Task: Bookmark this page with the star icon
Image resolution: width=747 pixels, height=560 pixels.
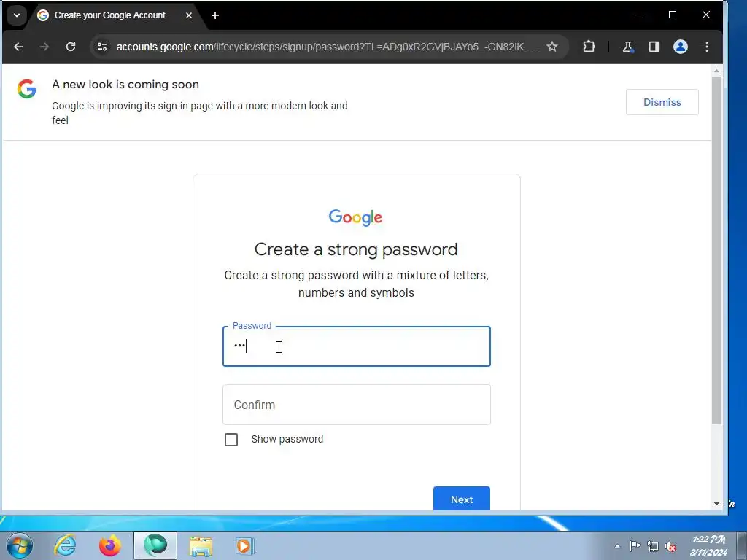Action: point(551,47)
